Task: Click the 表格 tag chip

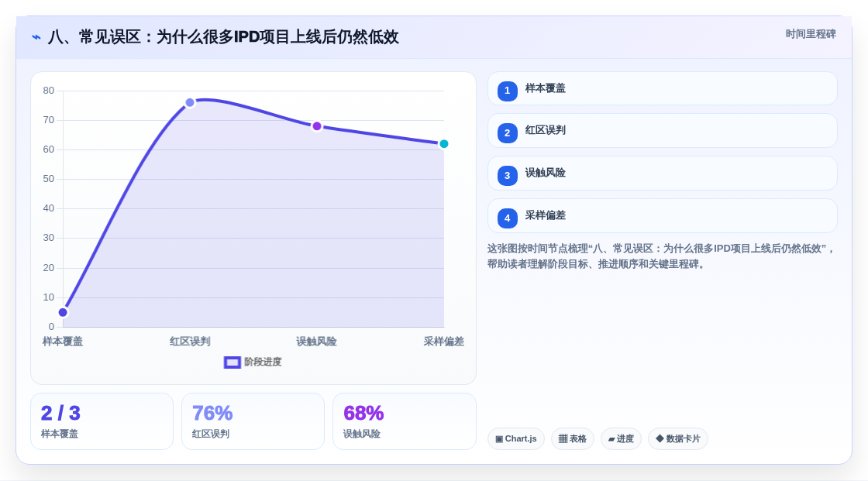Action: click(573, 439)
